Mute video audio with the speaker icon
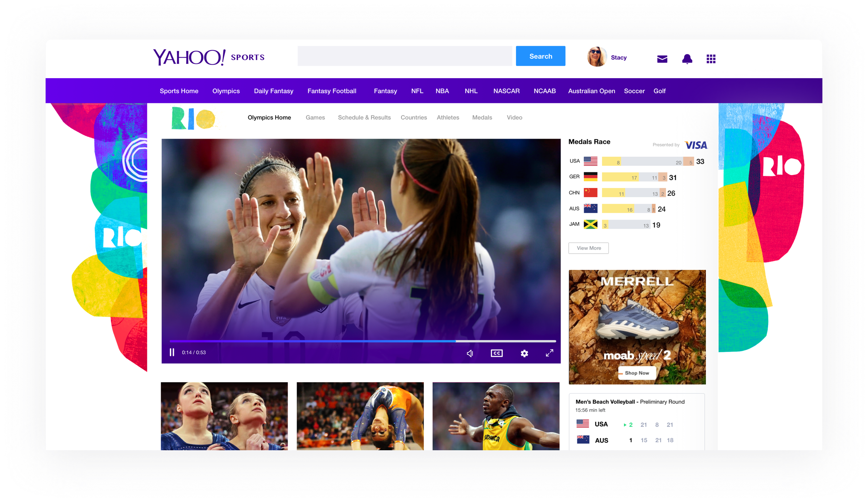This screenshot has height=502, width=868. click(x=470, y=353)
